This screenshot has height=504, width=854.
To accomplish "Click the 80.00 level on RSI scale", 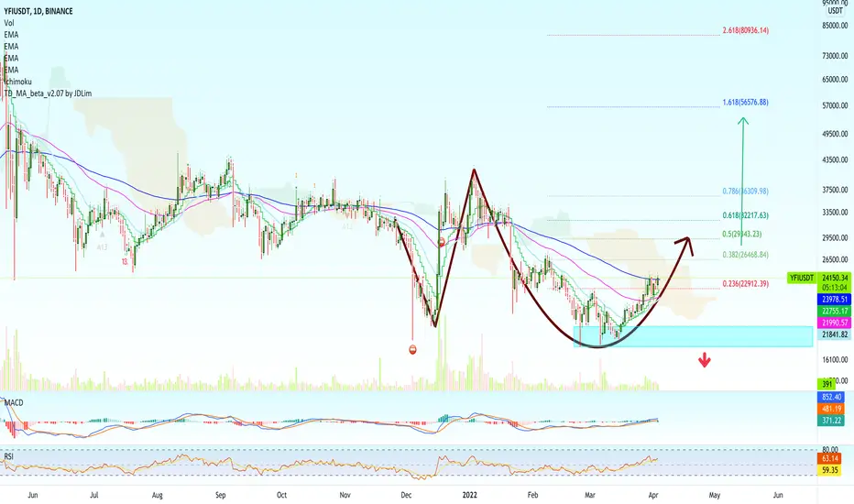I will [x=830, y=450].
